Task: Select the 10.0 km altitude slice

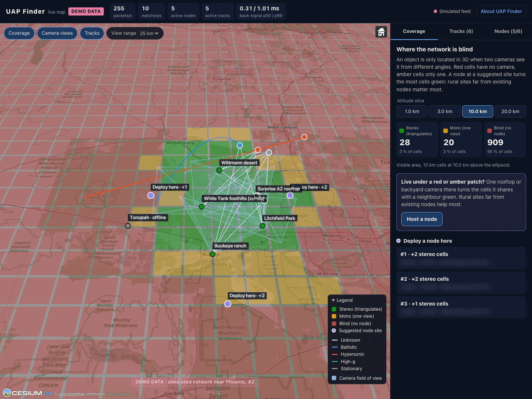Action: click(478, 112)
